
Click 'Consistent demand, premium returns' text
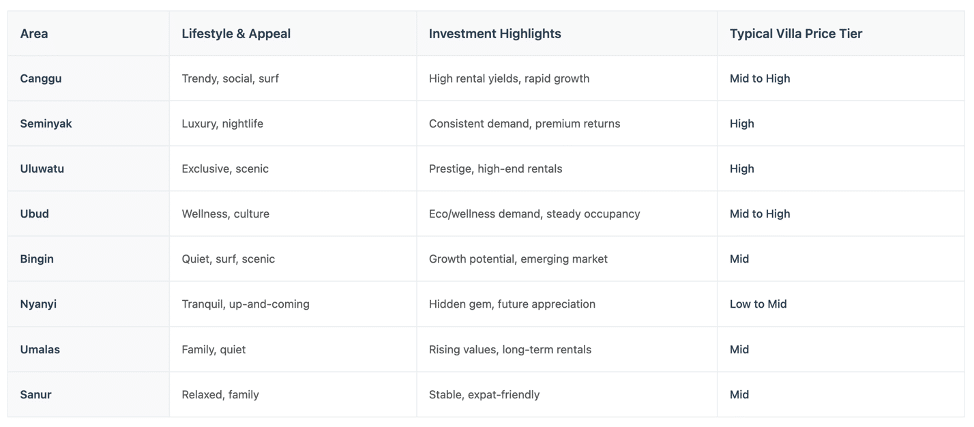(524, 124)
